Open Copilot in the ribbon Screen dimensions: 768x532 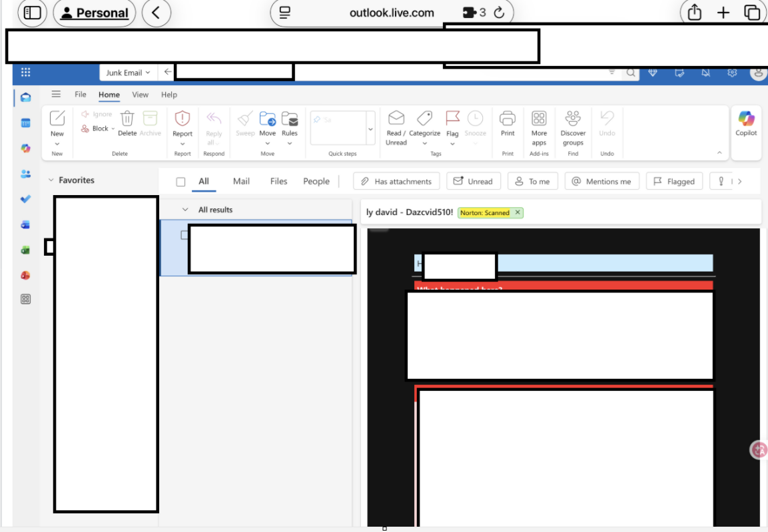(x=746, y=123)
